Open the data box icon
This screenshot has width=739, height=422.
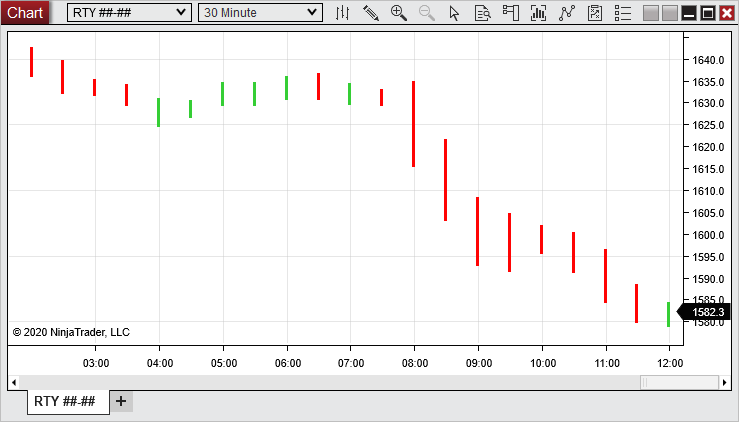pos(483,13)
